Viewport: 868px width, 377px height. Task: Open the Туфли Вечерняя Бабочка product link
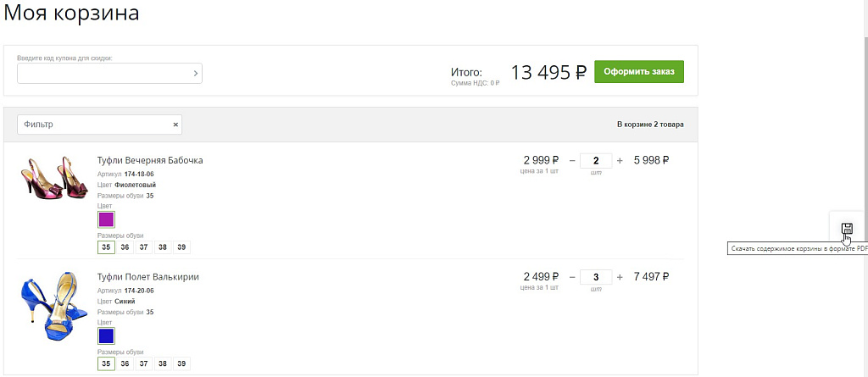150,160
